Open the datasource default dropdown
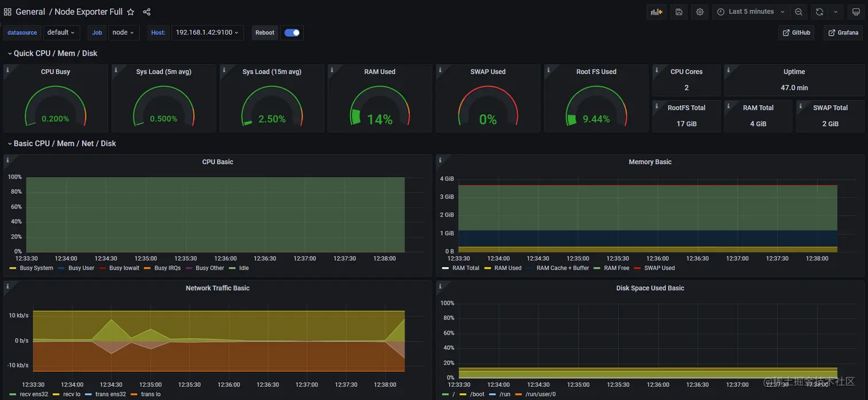Image resolution: width=868 pixels, height=400 pixels. (61, 33)
